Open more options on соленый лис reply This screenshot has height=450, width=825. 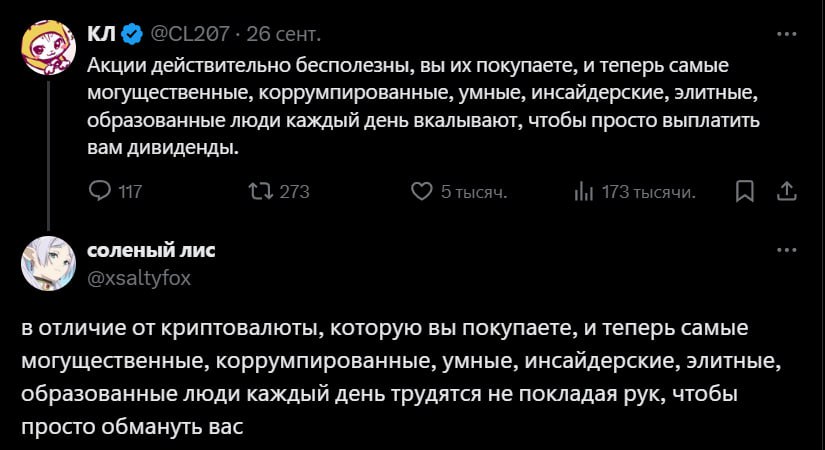click(787, 251)
